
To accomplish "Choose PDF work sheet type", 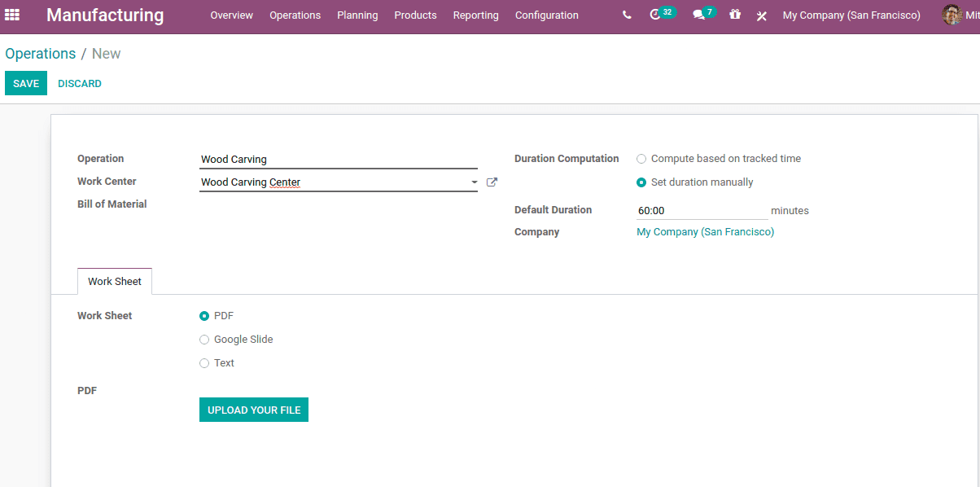I will click(x=204, y=316).
